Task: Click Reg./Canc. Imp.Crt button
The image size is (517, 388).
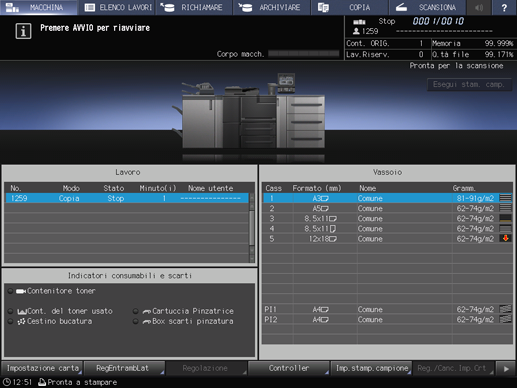Action: tap(454, 368)
